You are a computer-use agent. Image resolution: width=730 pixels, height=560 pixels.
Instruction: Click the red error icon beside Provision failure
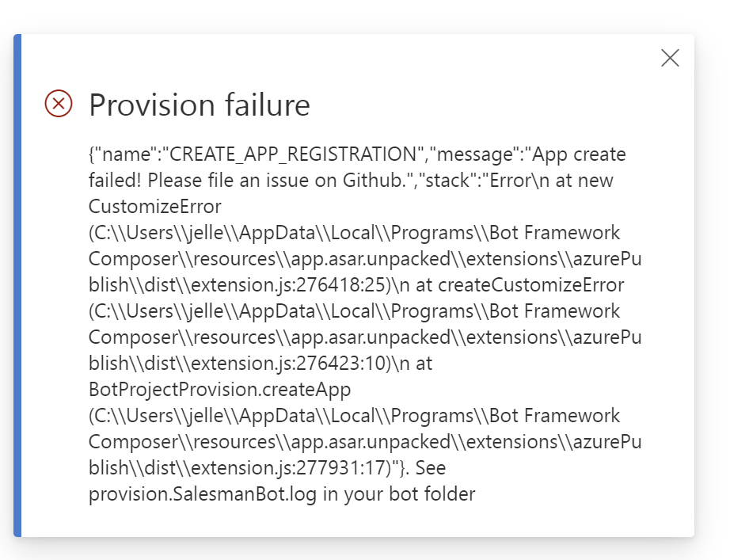click(x=56, y=104)
